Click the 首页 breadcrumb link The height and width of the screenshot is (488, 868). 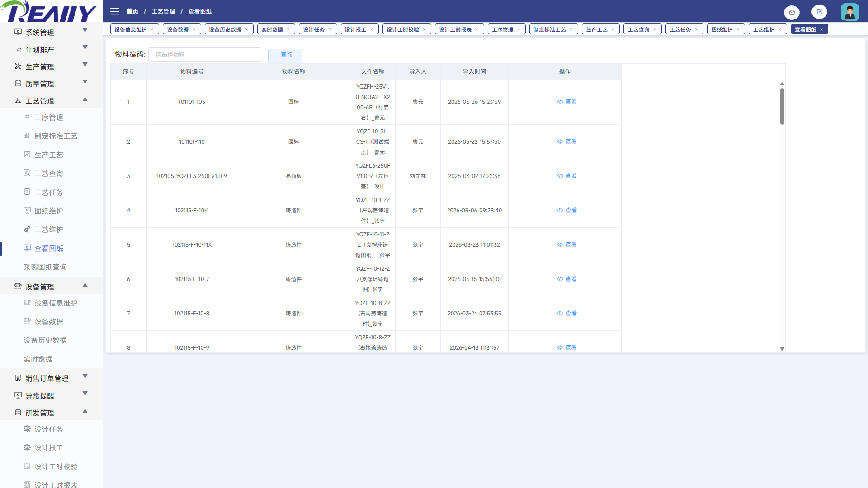[132, 11]
